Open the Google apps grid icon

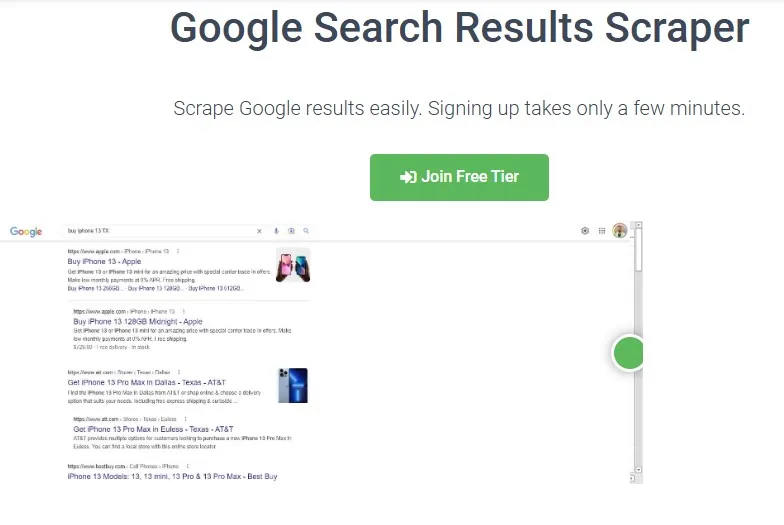click(x=602, y=231)
